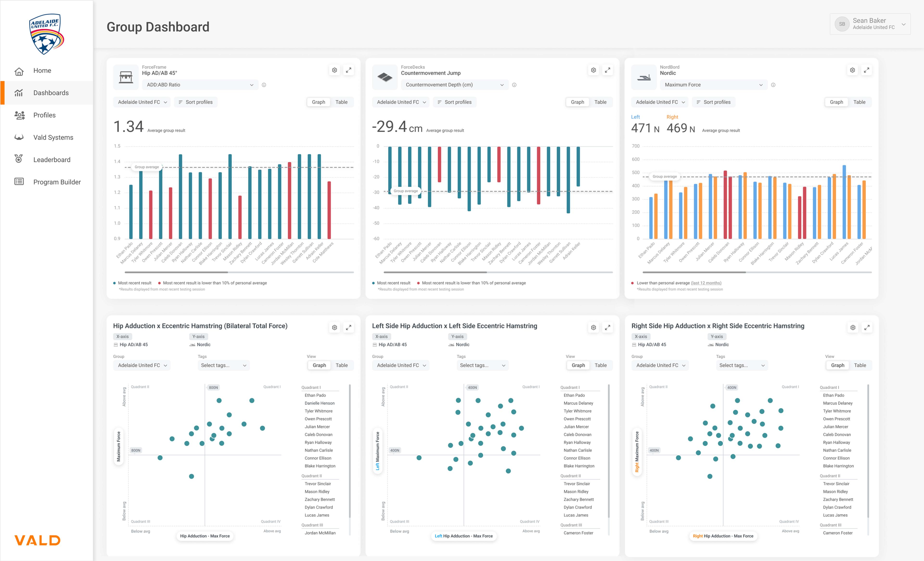The image size is (924, 561).
Task: Click the Vald Systems icon
Action: [x=19, y=137]
